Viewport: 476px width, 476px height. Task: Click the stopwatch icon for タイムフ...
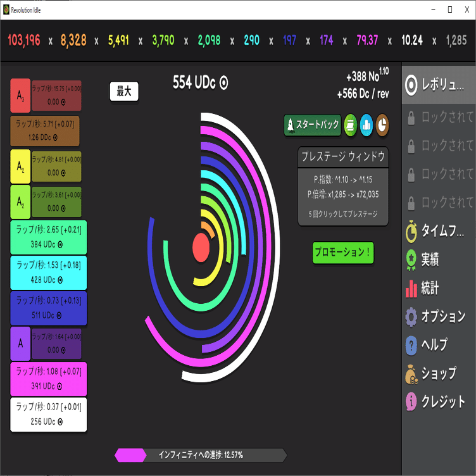pos(411,232)
